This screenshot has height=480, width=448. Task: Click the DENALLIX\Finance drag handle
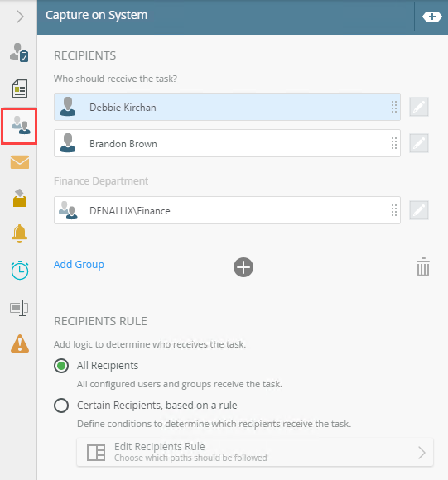pyautogui.click(x=394, y=210)
